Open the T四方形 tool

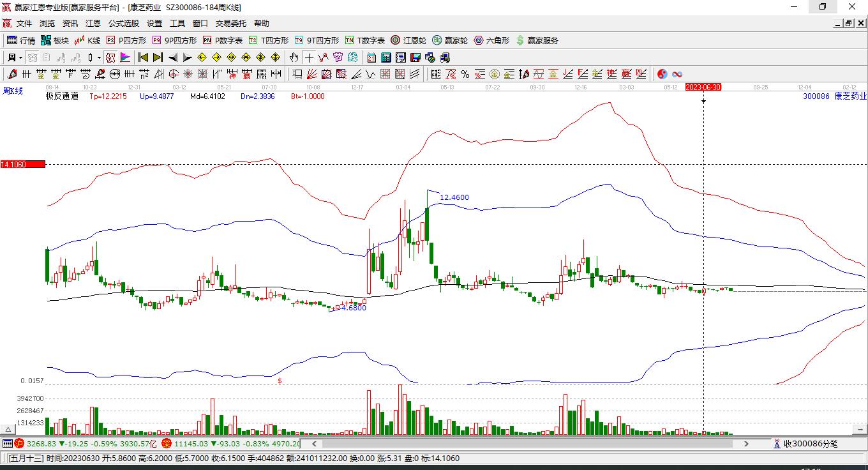(x=269, y=40)
